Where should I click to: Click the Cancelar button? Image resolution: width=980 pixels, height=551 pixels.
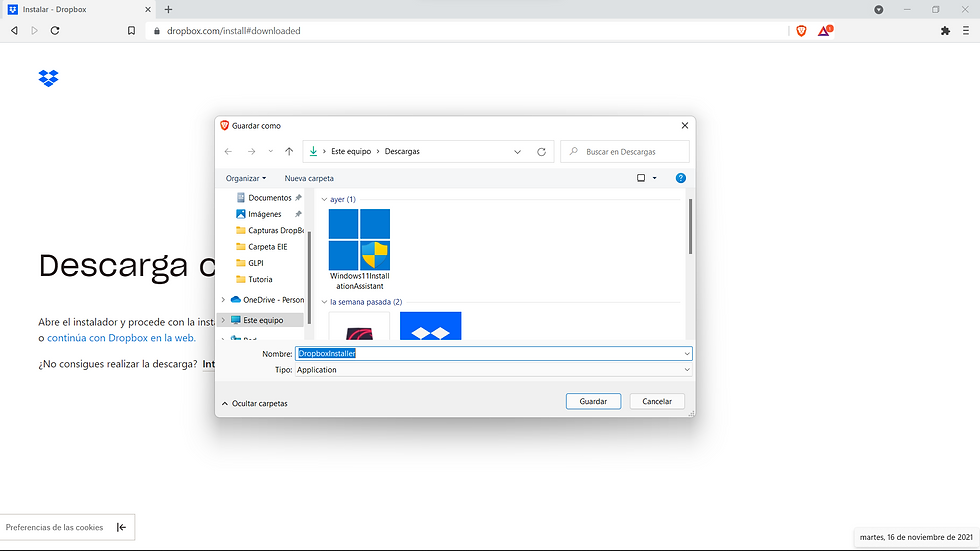(x=657, y=401)
